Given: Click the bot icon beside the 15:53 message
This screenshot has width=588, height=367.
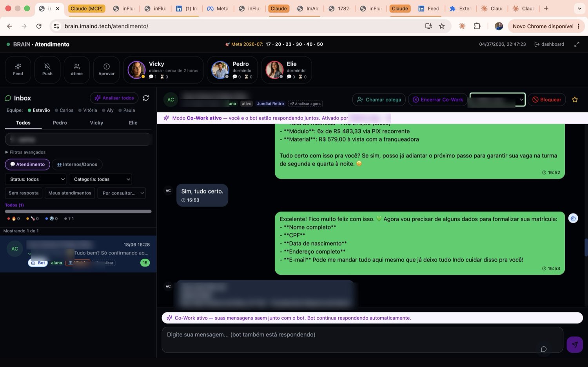Looking at the screenshot, I should point(573,218).
